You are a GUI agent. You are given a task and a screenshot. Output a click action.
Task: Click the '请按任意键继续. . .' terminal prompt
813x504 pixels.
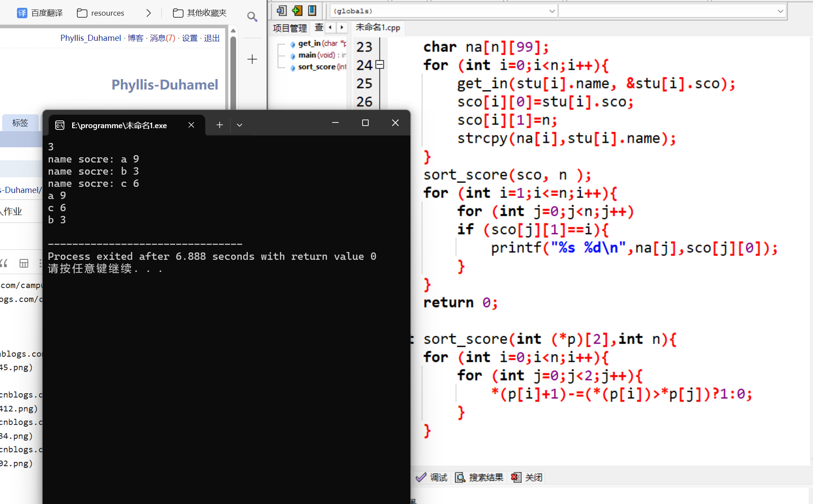(x=105, y=269)
